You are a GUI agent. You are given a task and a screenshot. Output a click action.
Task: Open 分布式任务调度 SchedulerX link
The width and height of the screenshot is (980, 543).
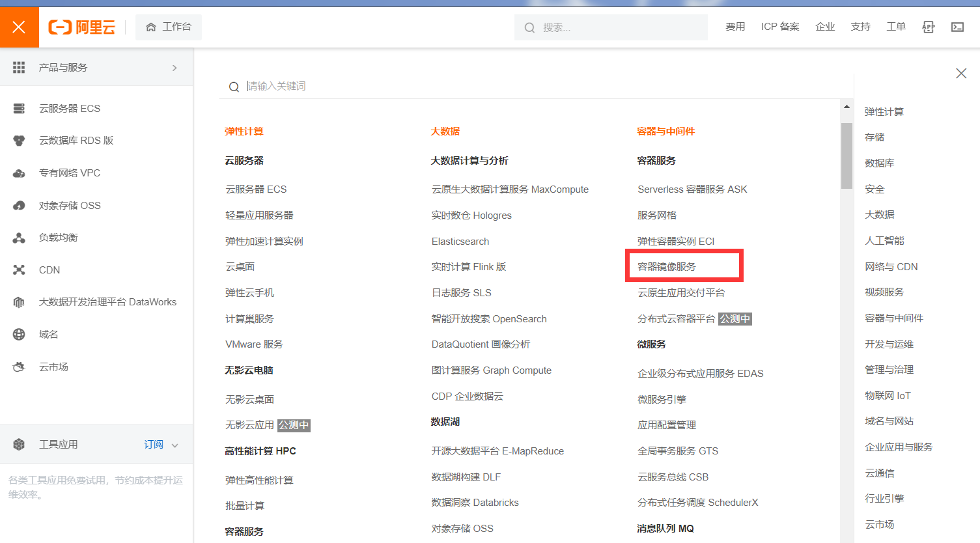[x=698, y=503]
